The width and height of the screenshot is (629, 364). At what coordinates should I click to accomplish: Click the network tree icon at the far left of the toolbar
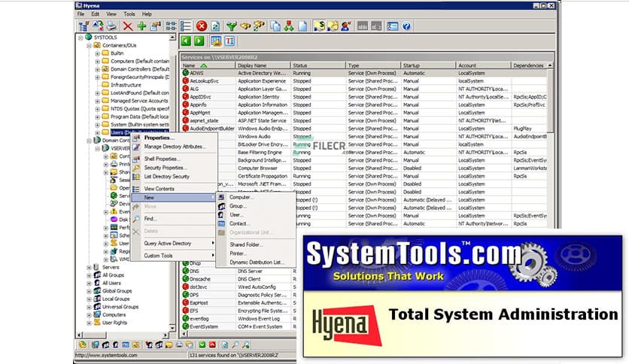click(84, 26)
